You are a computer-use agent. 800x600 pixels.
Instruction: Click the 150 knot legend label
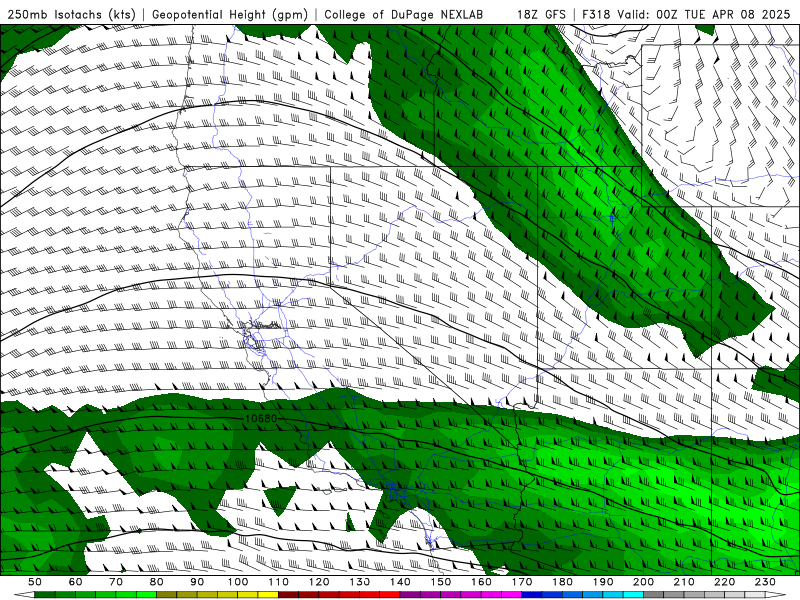coord(440,582)
